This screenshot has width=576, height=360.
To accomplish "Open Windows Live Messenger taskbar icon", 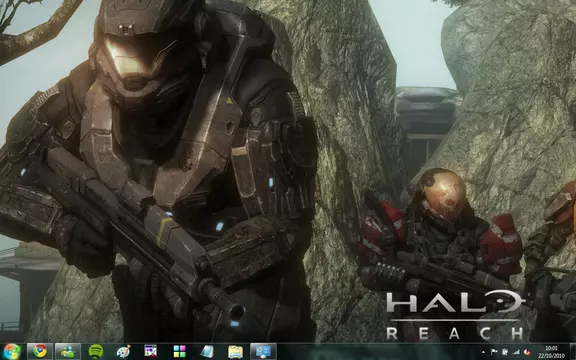I will pos(68,352).
